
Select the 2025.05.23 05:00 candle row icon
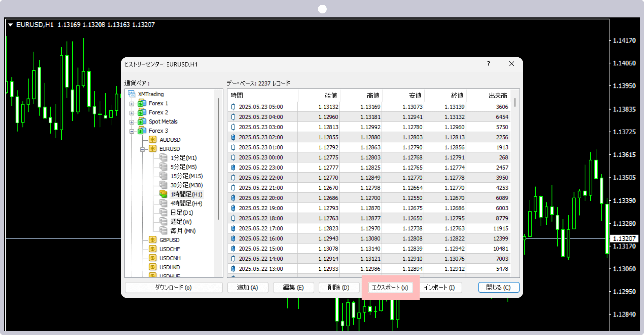[233, 107]
